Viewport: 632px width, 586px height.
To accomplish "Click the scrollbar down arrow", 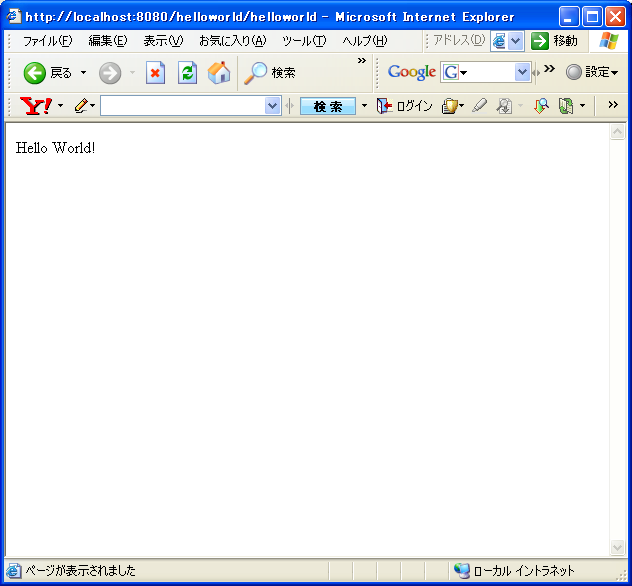I will click(x=617, y=547).
